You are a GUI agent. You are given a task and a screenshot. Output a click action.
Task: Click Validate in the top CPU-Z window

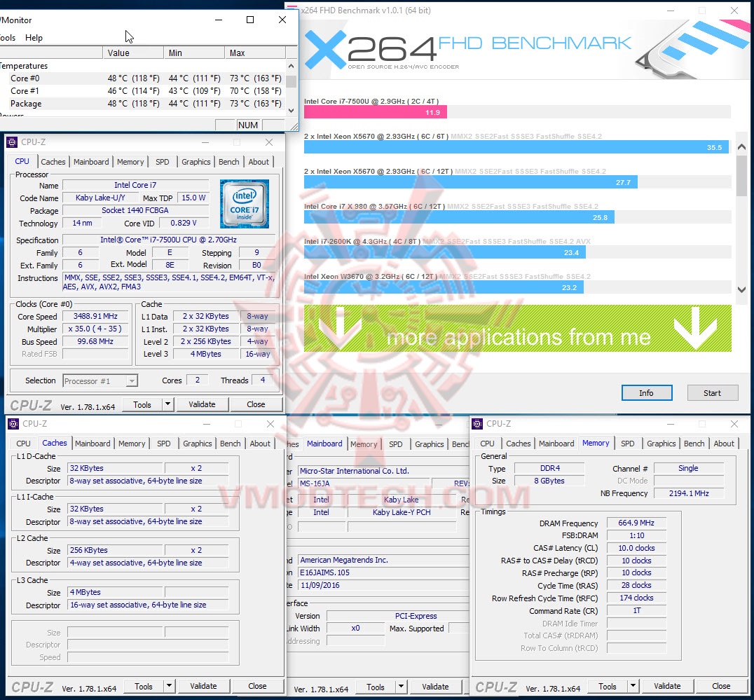click(202, 404)
